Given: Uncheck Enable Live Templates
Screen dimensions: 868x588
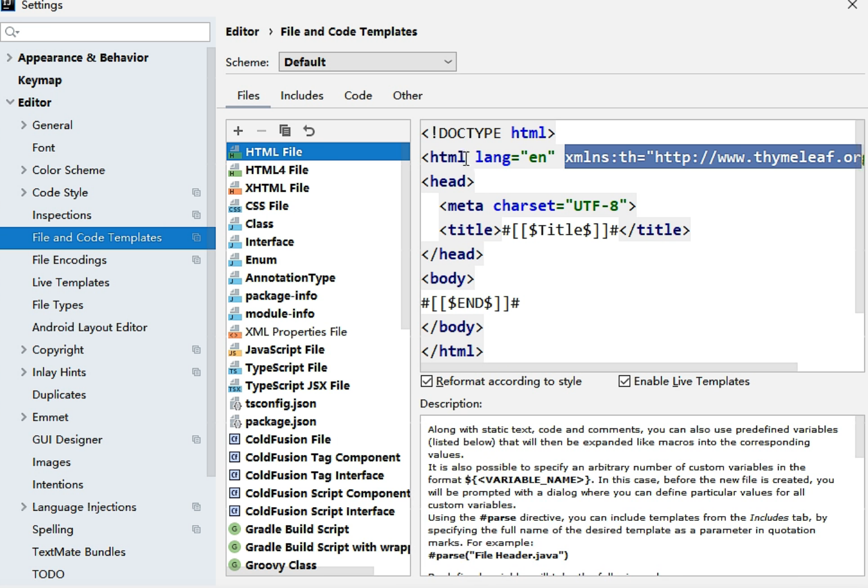Looking at the screenshot, I should pyautogui.click(x=624, y=381).
